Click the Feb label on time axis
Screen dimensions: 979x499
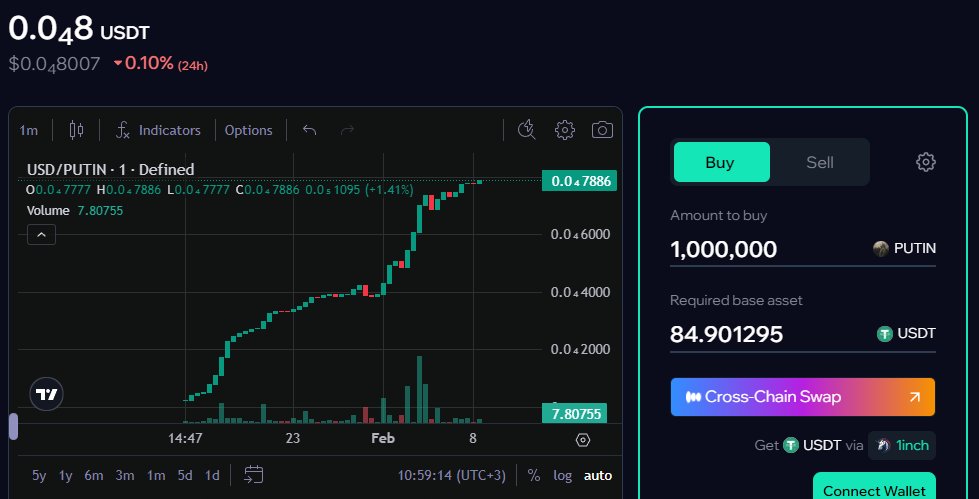click(383, 438)
